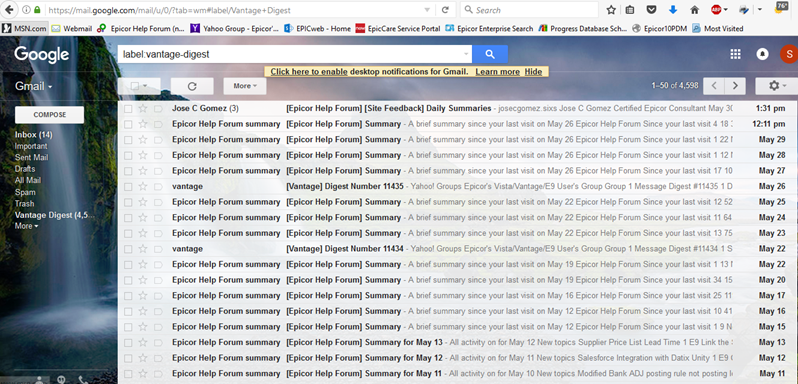Open the Inbox (14) folder
The width and height of the screenshot is (798, 384).
coord(34,135)
